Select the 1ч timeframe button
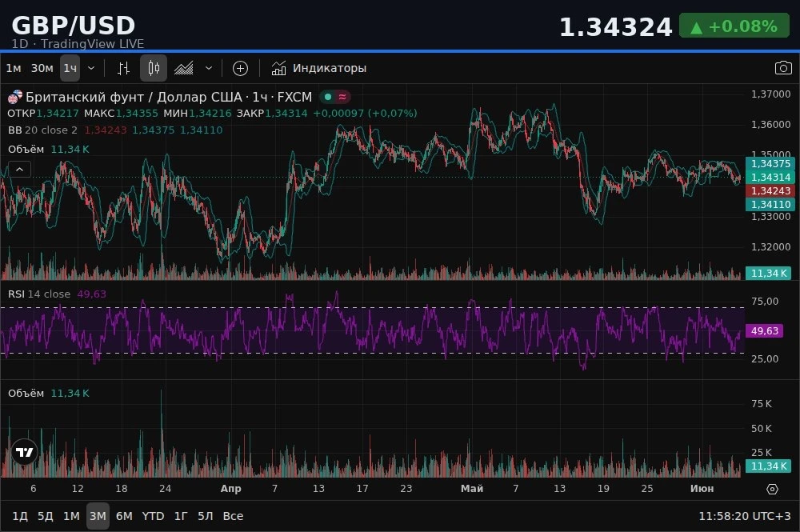The height and width of the screenshot is (532, 800). (70, 68)
